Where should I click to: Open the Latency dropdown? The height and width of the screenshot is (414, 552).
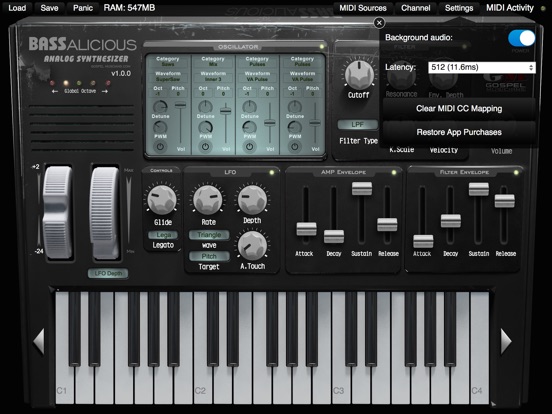tap(482, 67)
